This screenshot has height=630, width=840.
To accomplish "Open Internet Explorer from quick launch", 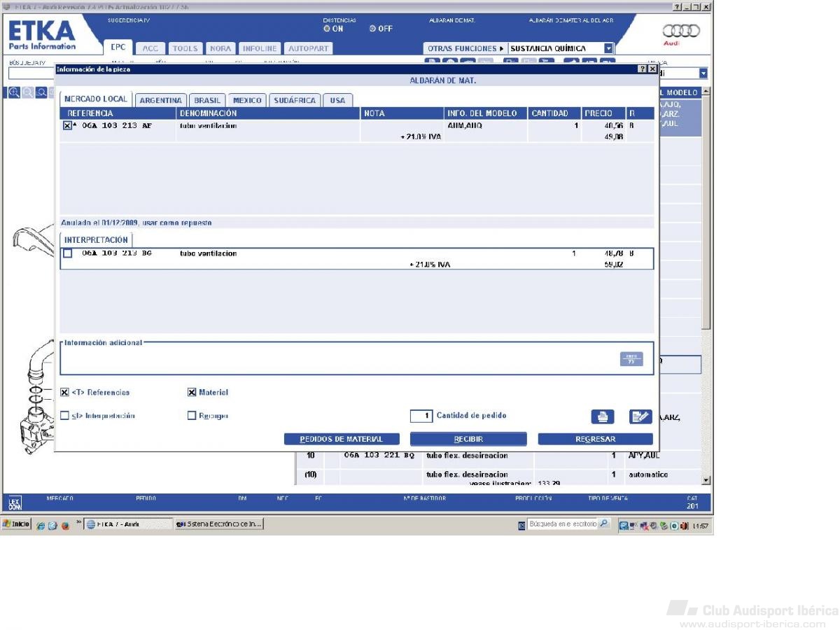I will 41,525.
